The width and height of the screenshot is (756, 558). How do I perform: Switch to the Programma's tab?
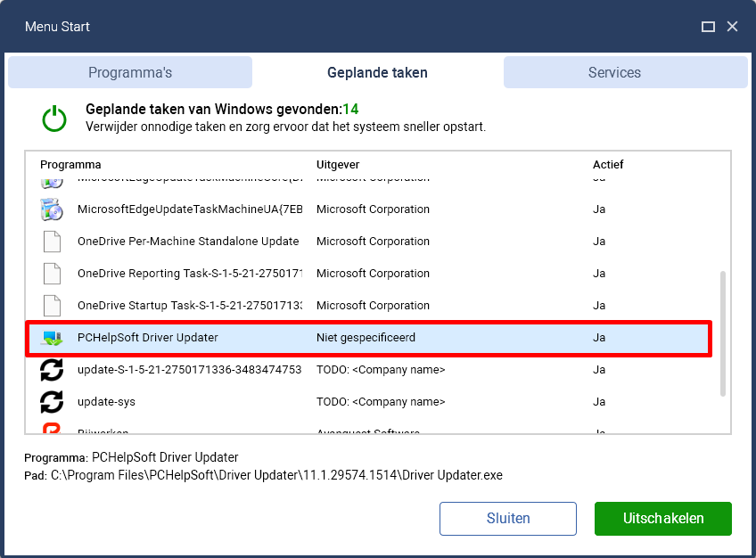click(130, 72)
